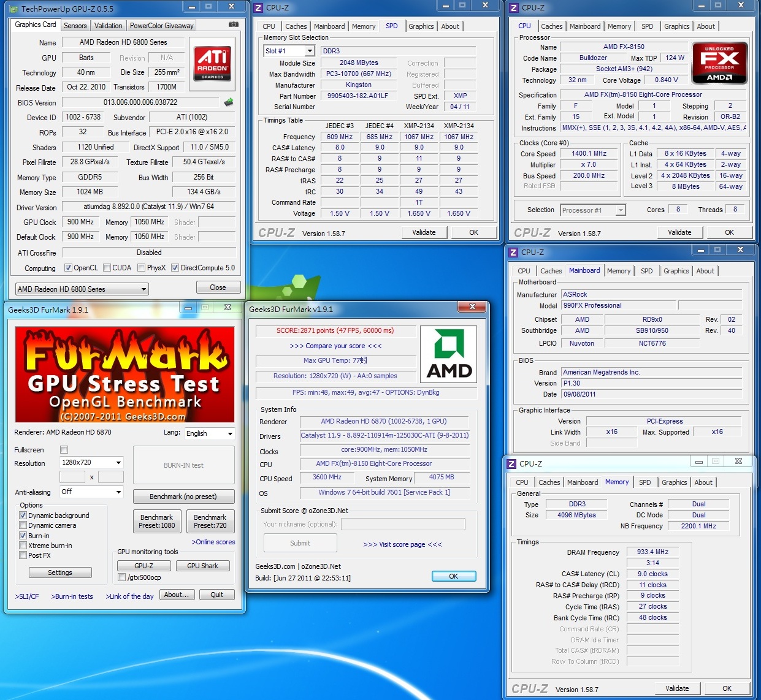Open the Caches tab in CPU-Z SPD window
The width and height of the screenshot is (761, 700).
pyautogui.click(x=296, y=26)
